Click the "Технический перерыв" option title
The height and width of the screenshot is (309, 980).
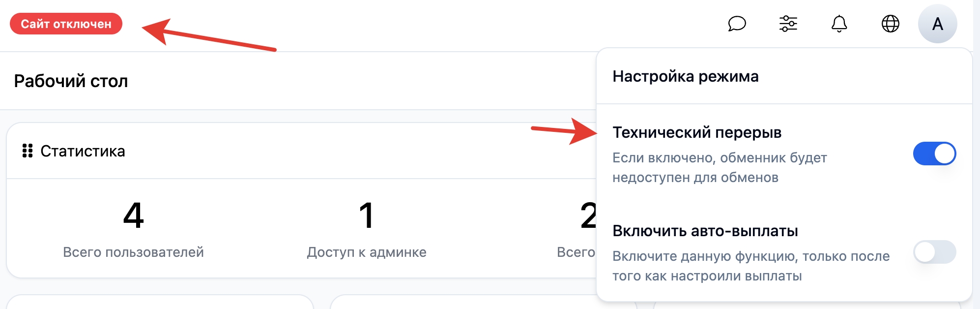pyautogui.click(x=696, y=132)
